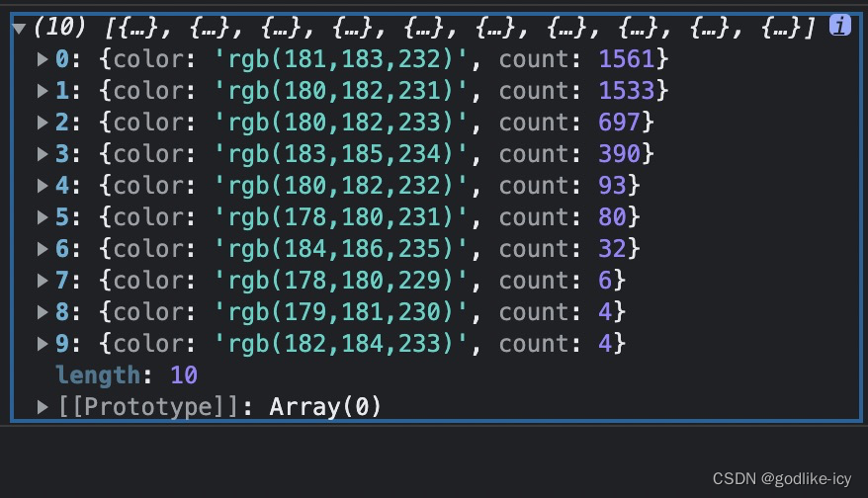
Task: Select color string 'rgb(181,183,232)'
Action: (340, 59)
